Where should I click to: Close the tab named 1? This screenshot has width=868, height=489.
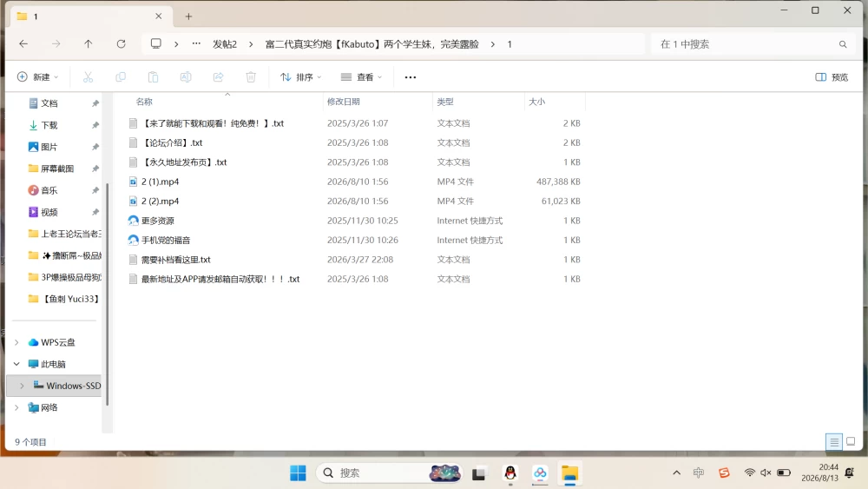tap(158, 16)
